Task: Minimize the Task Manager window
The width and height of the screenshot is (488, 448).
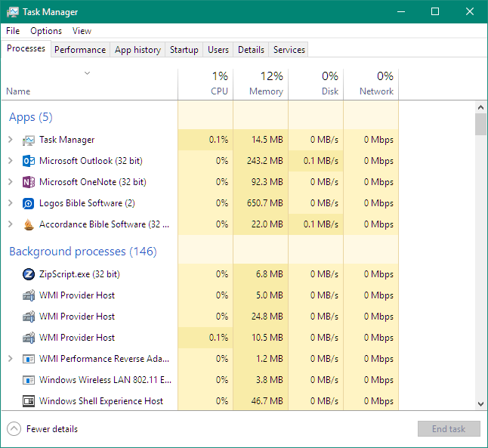Action: (401, 12)
